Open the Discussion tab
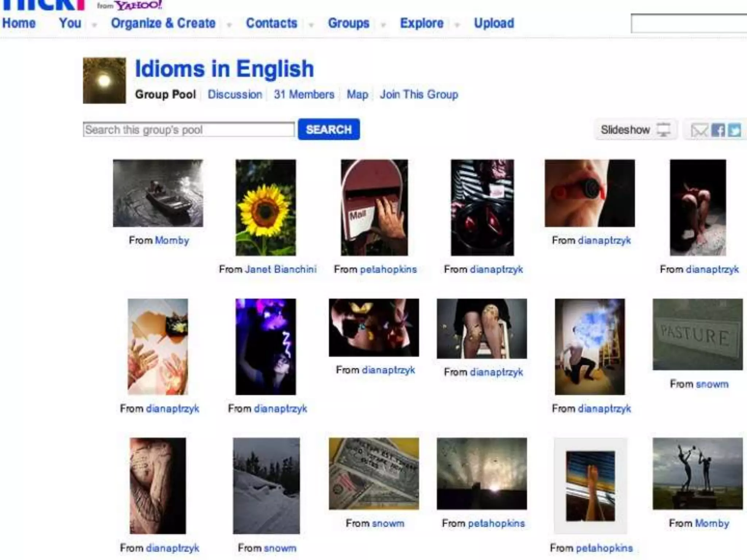 (235, 94)
